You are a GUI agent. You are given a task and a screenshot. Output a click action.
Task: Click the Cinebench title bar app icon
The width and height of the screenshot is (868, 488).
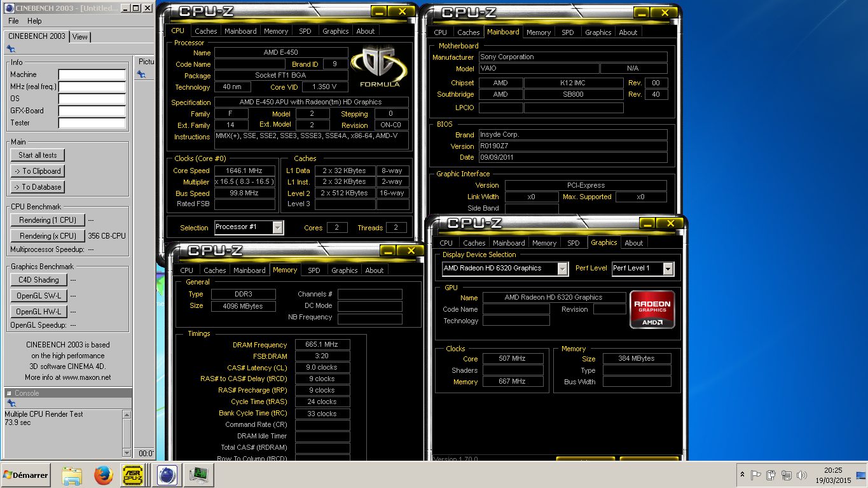[x=10, y=8]
